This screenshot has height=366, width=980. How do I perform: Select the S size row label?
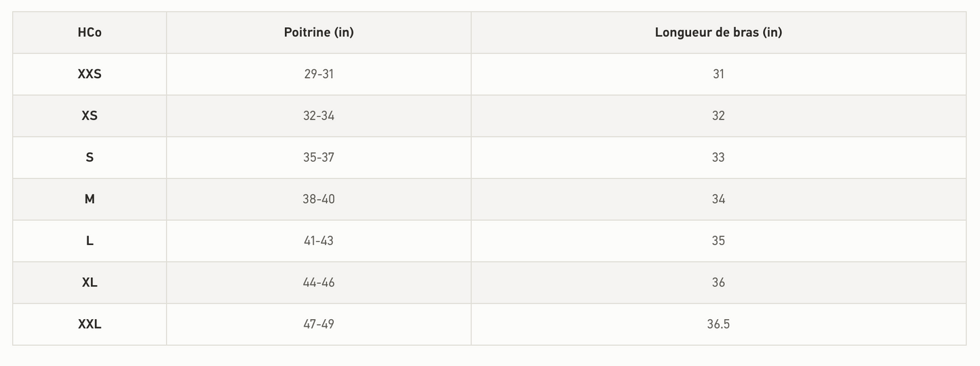[x=90, y=158]
